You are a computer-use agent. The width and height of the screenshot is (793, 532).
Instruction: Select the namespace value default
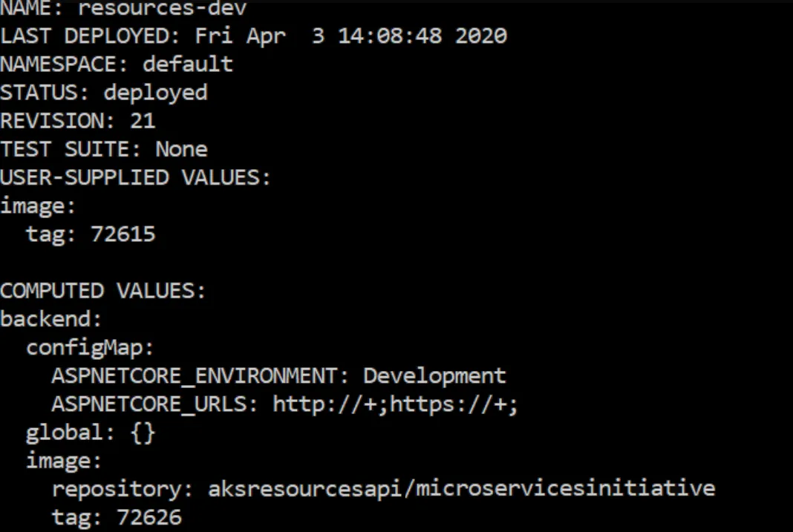pos(188,64)
